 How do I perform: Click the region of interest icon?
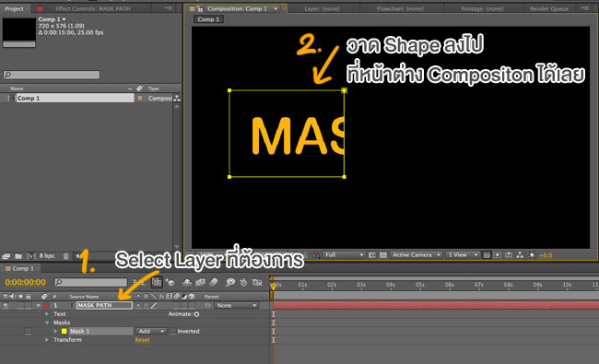(x=372, y=255)
